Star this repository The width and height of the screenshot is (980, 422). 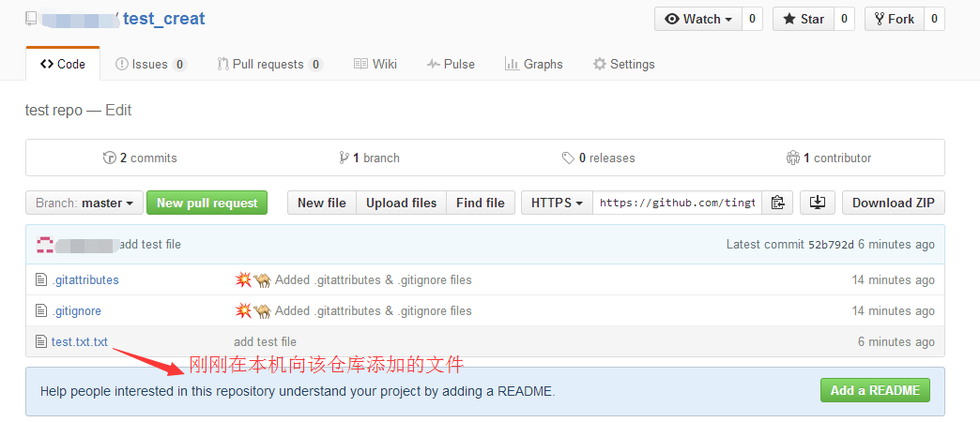coord(804,19)
